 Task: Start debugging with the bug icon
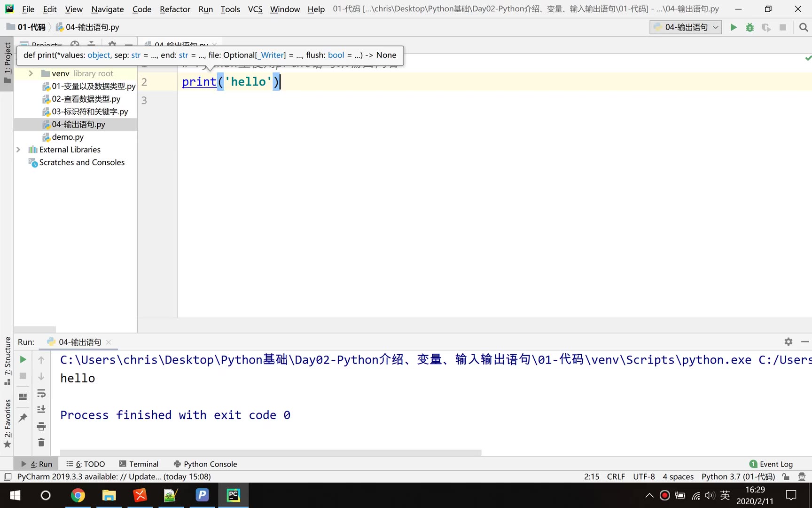[x=750, y=27]
